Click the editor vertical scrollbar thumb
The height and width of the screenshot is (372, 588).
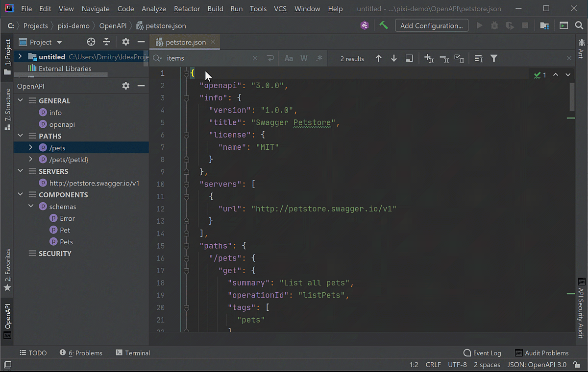[572, 96]
